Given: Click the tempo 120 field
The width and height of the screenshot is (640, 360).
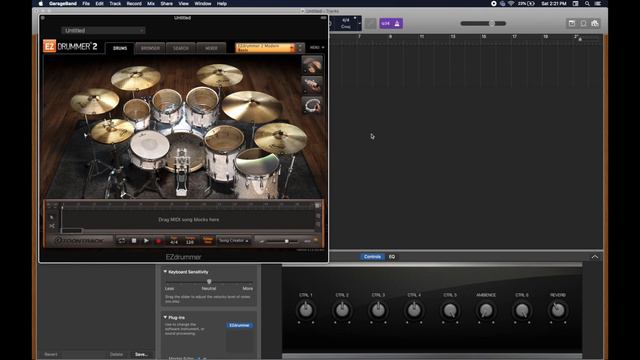Looking at the screenshot, I should point(190,241).
